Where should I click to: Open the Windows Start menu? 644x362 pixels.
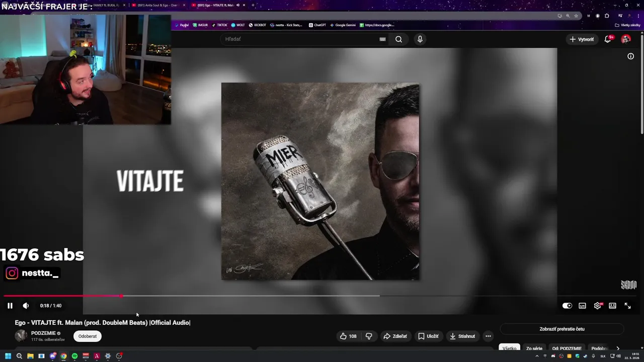coord(8,356)
